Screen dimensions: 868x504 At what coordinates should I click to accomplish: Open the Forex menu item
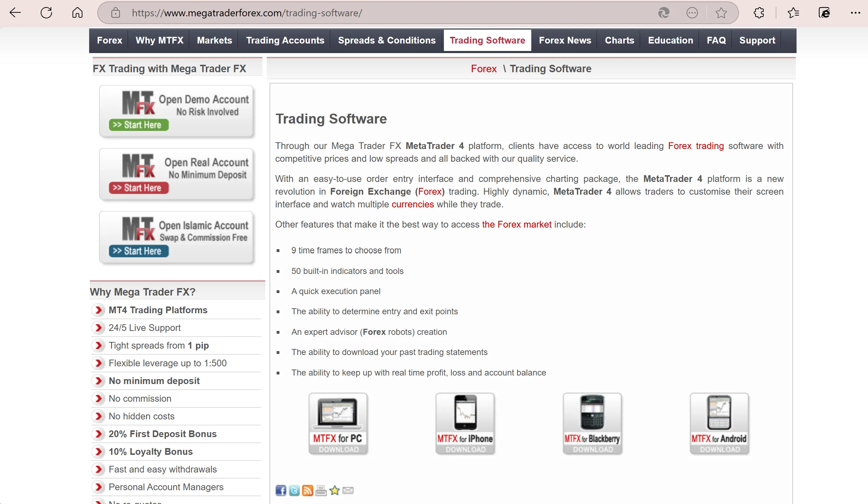pyautogui.click(x=110, y=40)
